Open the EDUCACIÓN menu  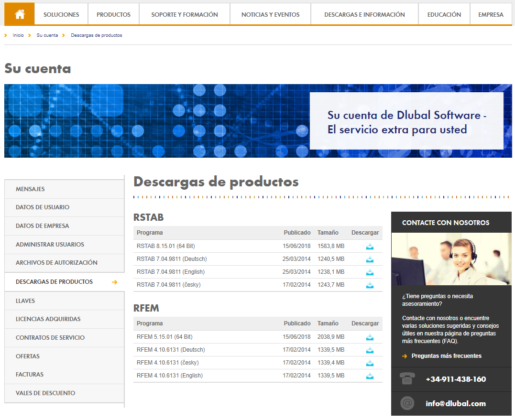444,14
